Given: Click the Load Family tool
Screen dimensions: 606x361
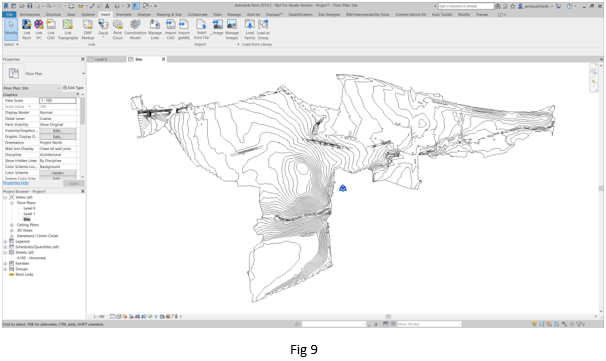Looking at the screenshot, I should tap(250, 29).
